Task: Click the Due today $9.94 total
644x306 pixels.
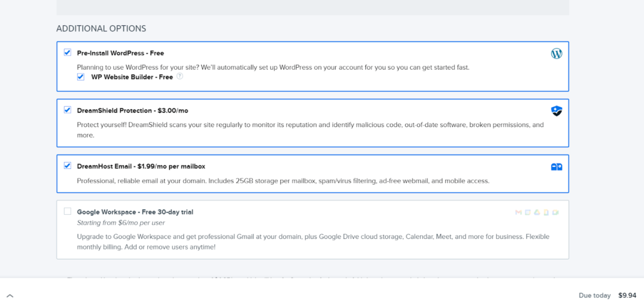Action: (608, 295)
